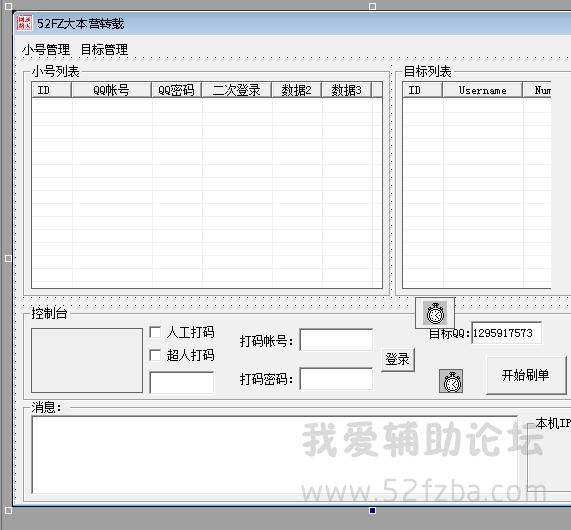The width and height of the screenshot is (571, 530).
Task: Click the 数据2 column header
Action: [x=296, y=90]
